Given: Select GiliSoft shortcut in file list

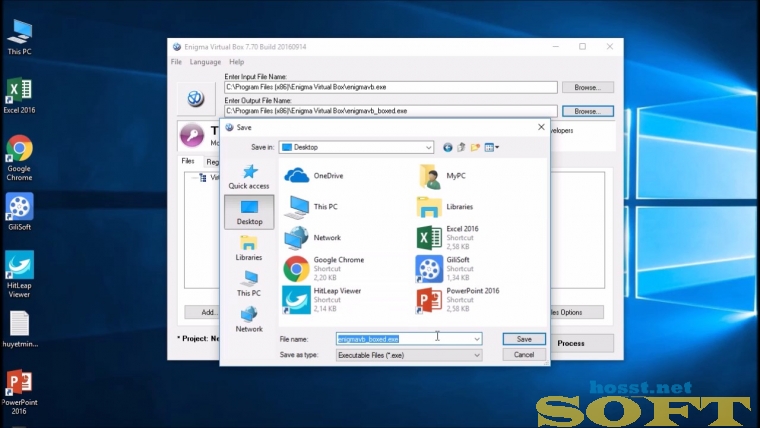Looking at the screenshot, I should [443, 269].
